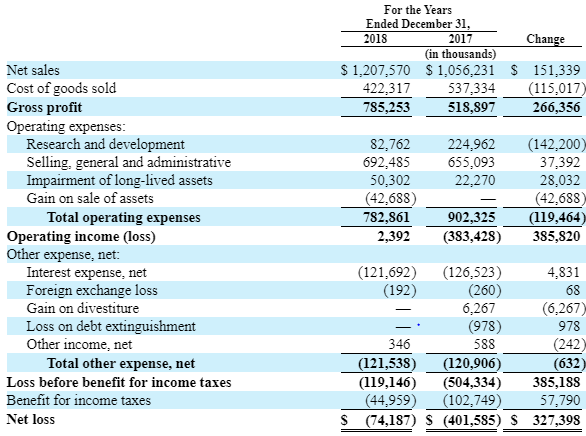586x436 pixels.
Task: Click the 2018 gross profit 785,253
Action: (386, 107)
